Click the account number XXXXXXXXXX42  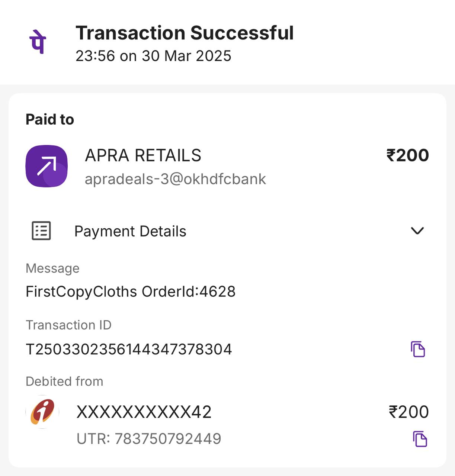[144, 412]
